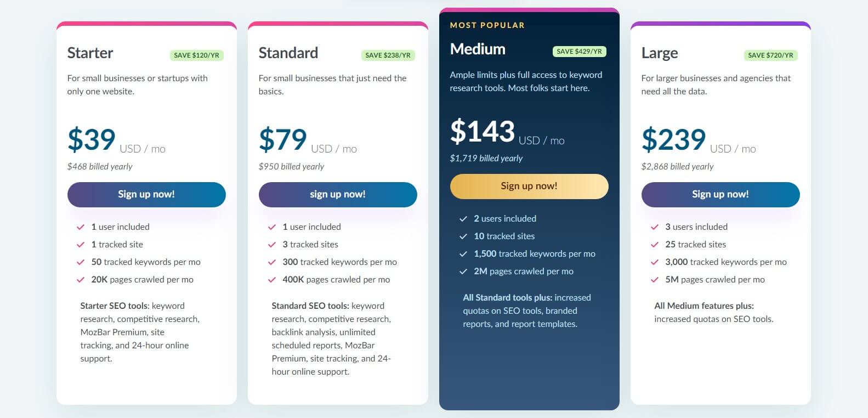The image size is (868, 418).
Task: Select the 'MOST POPULAR' label on Medium card
Action: 487,25
